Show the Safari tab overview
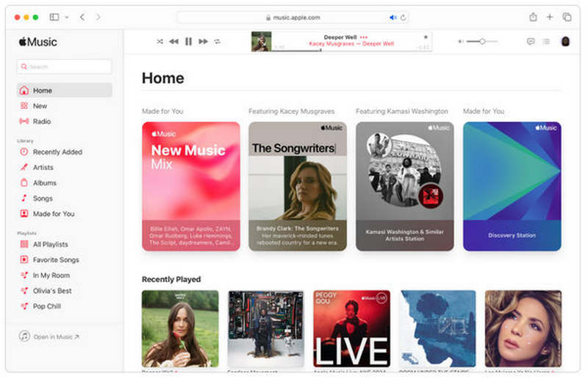The width and height of the screenshot is (588, 379). [x=567, y=17]
